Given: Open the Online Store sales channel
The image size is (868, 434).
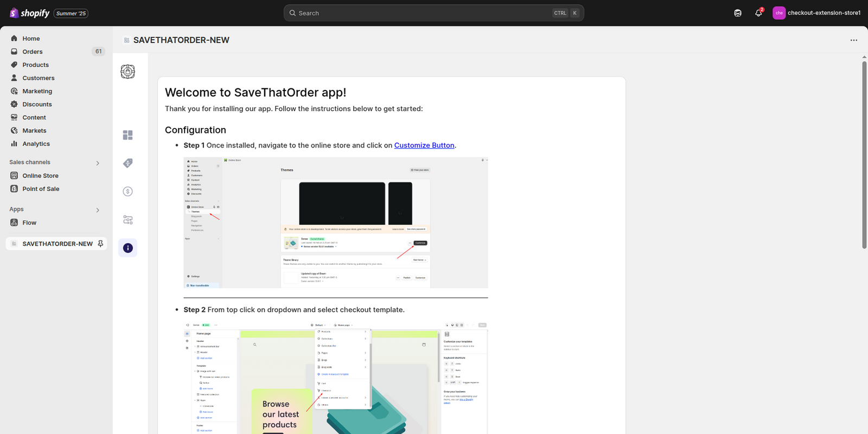Looking at the screenshot, I should (40, 176).
